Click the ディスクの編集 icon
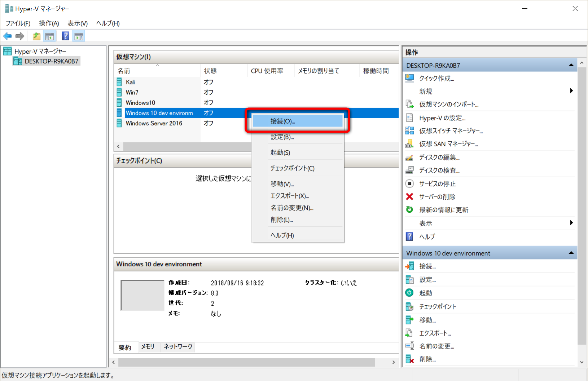 click(409, 157)
